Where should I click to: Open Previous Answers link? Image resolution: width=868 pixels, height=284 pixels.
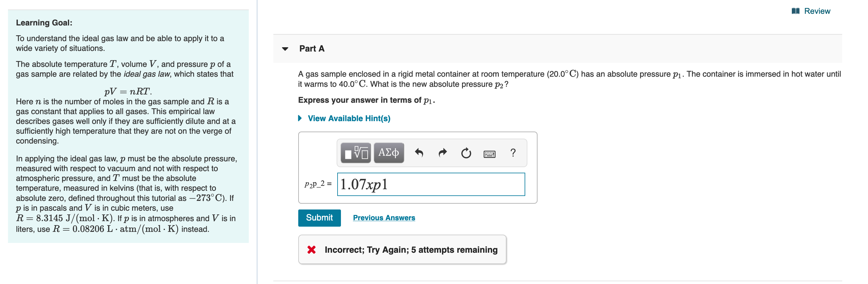coord(384,218)
